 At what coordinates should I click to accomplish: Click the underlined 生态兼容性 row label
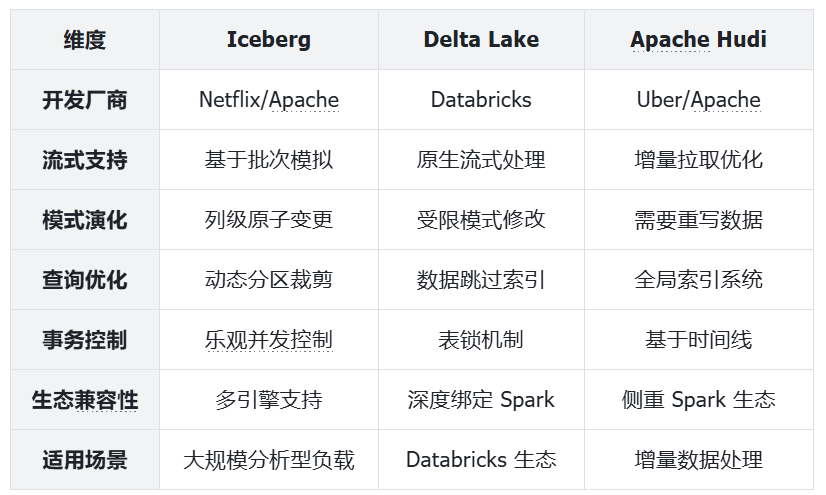(x=85, y=400)
